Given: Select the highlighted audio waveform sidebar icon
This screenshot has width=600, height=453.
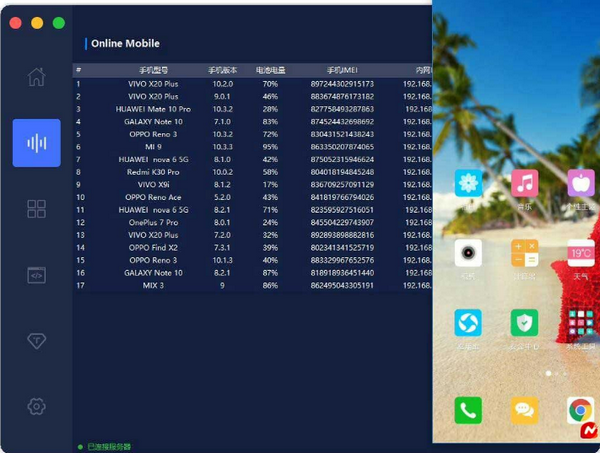Looking at the screenshot, I should (x=36, y=143).
